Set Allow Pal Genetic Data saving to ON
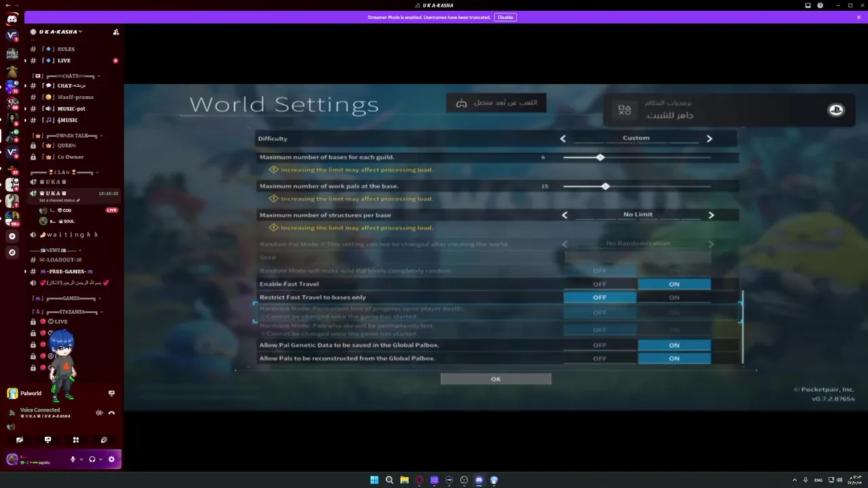 (x=674, y=345)
